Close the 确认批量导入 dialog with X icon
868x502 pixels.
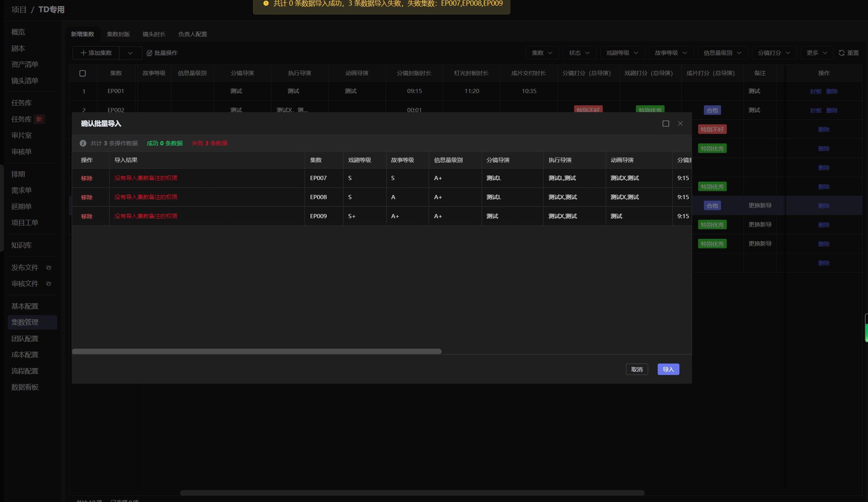[680, 124]
